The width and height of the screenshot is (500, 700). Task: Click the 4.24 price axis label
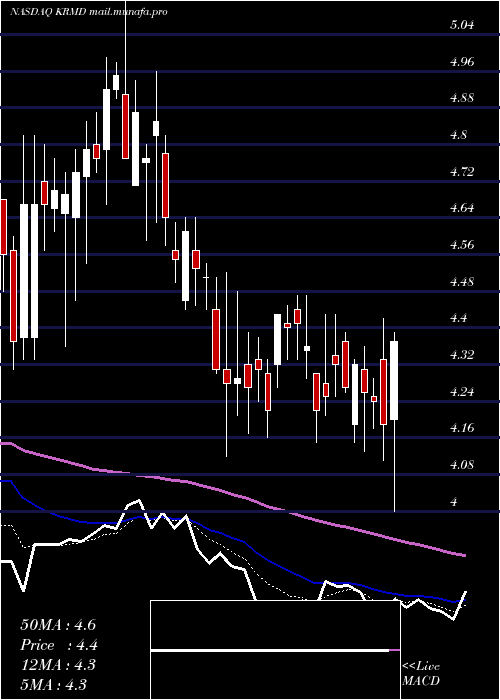coord(462,392)
